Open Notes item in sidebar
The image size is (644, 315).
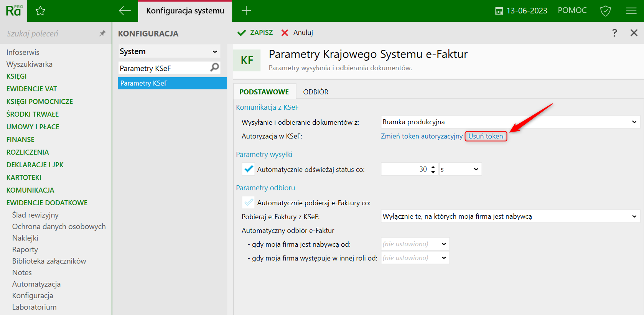point(22,272)
